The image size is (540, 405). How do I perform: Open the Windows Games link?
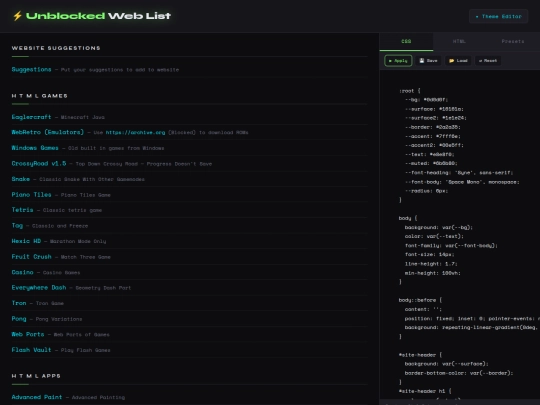[35, 148]
